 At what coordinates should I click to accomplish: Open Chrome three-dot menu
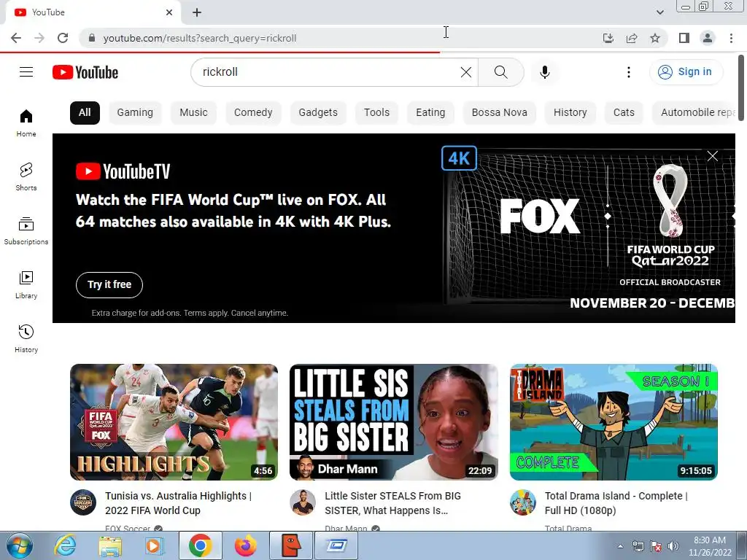[x=731, y=38]
